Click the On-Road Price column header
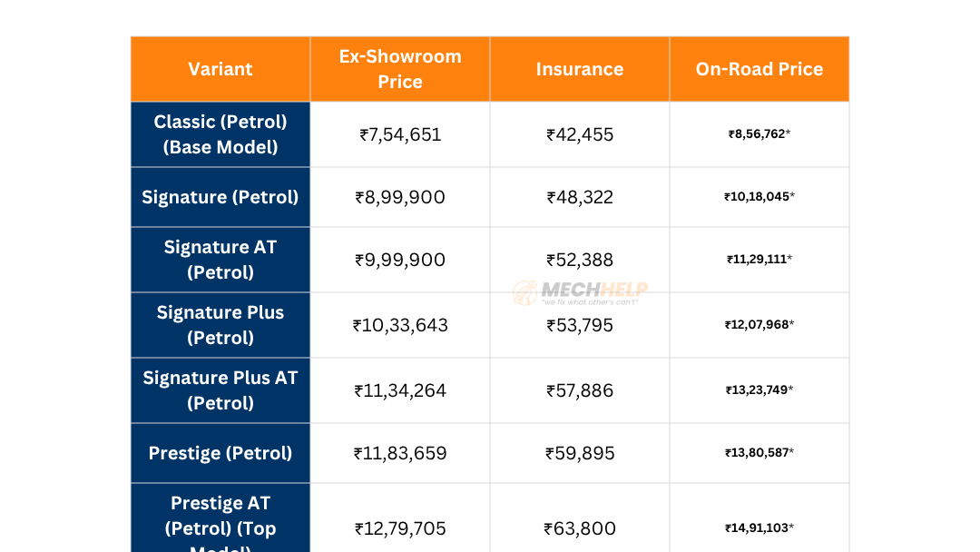Viewport: 980px width, 552px height. (x=759, y=69)
